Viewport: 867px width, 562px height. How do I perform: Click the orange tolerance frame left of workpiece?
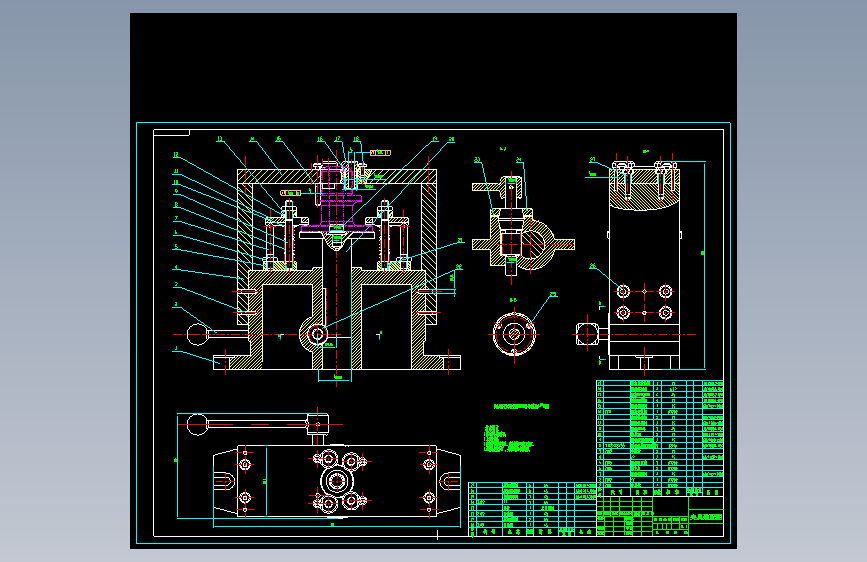pyautogui.click(x=290, y=193)
